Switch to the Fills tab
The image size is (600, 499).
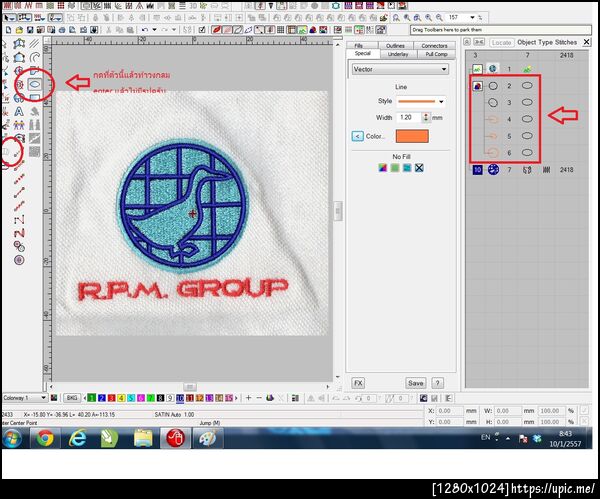(361, 46)
